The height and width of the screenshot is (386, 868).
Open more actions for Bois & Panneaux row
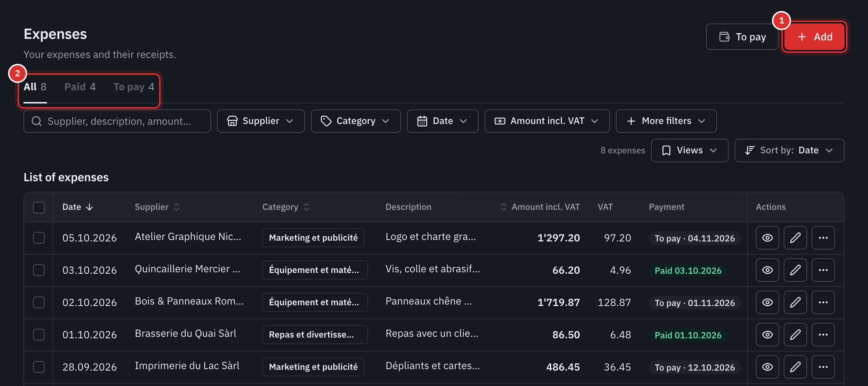coord(823,302)
